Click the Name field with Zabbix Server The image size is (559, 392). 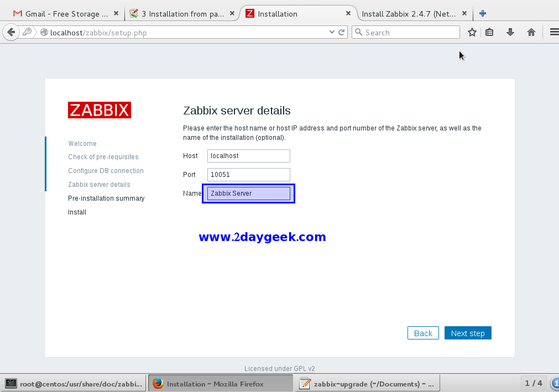(249, 194)
